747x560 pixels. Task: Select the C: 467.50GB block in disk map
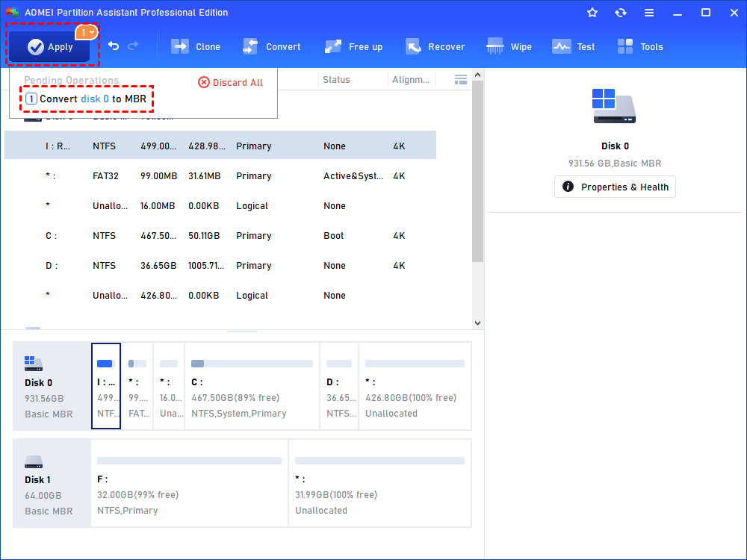pyautogui.click(x=252, y=386)
